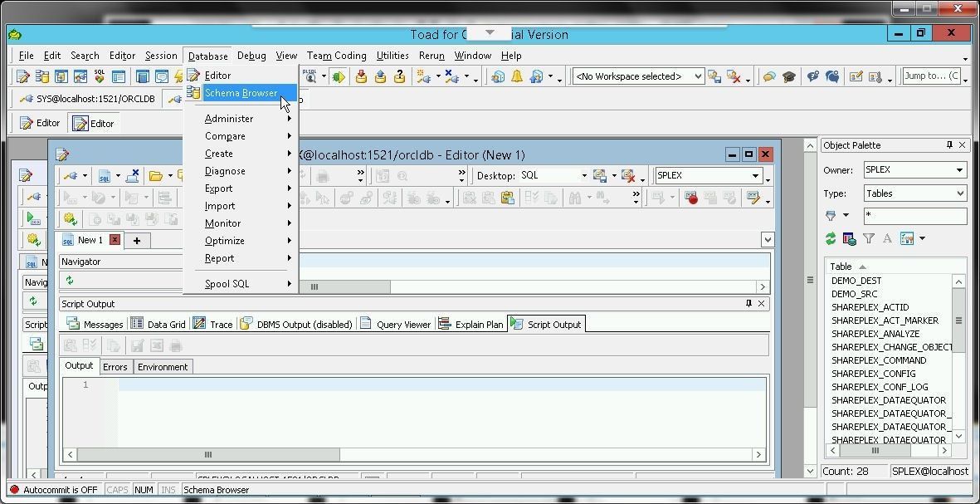Click the question-mark database toolbar icon
This screenshot has height=504, width=980.
tap(400, 76)
